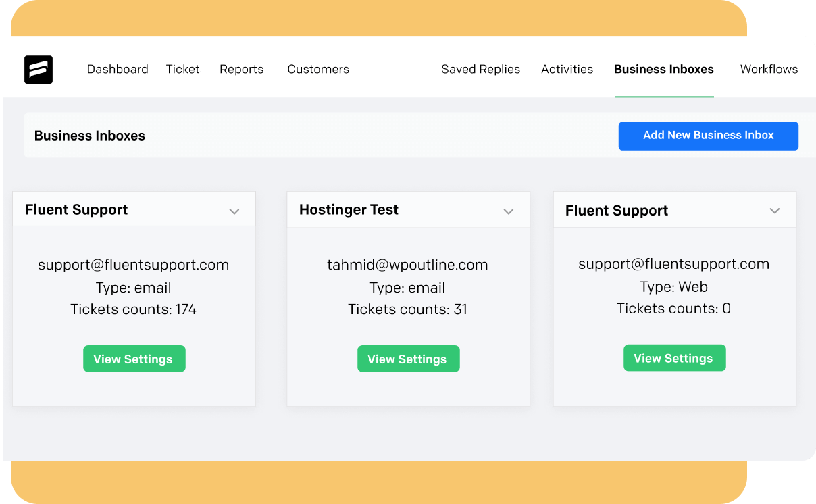The image size is (816, 504).
Task: Click the 'Type: Web' text
Action: pyautogui.click(x=673, y=286)
